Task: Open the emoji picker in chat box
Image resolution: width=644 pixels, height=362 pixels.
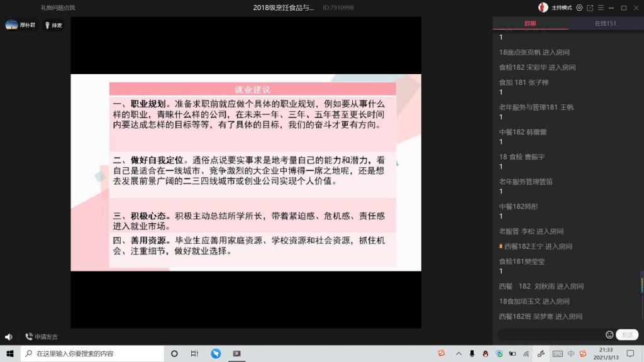Action: coord(609,335)
